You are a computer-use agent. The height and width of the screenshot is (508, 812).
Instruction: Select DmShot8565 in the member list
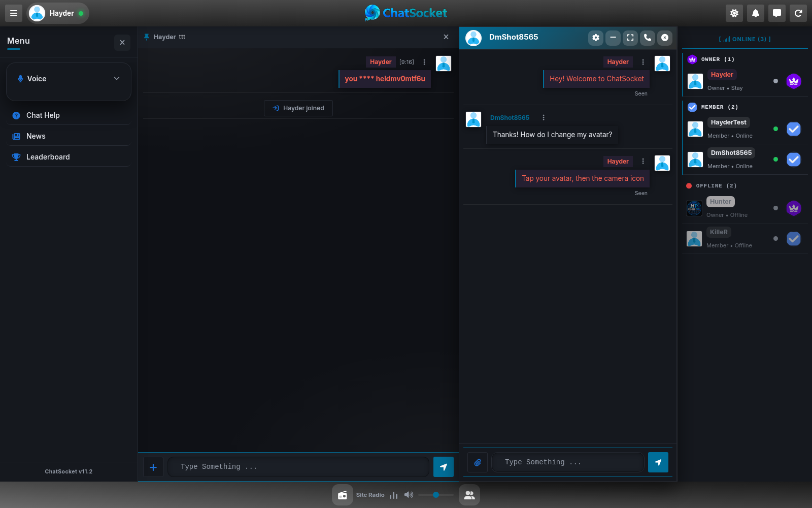point(745,160)
